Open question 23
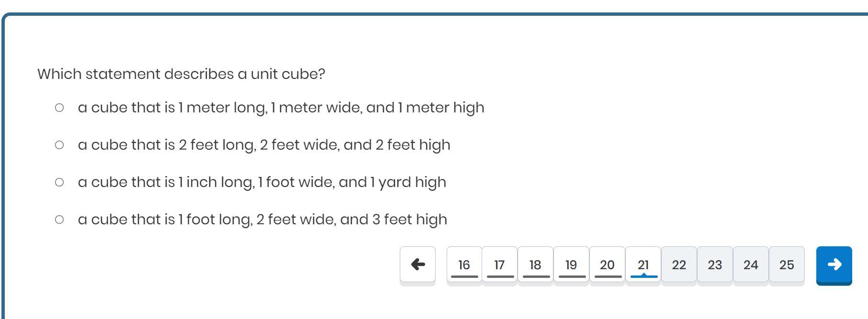This screenshot has height=319, width=868. tap(715, 265)
